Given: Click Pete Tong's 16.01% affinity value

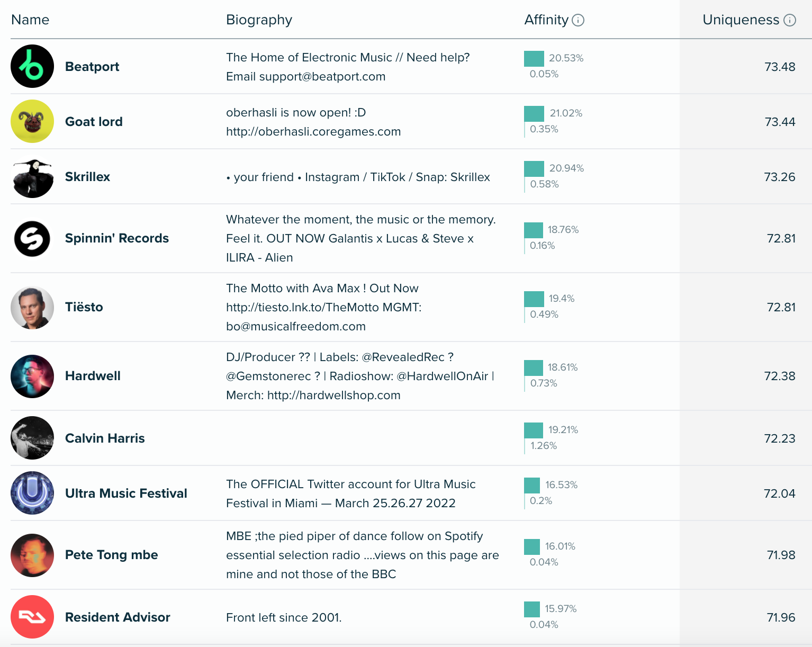Looking at the screenshot, I should [560, 546].
